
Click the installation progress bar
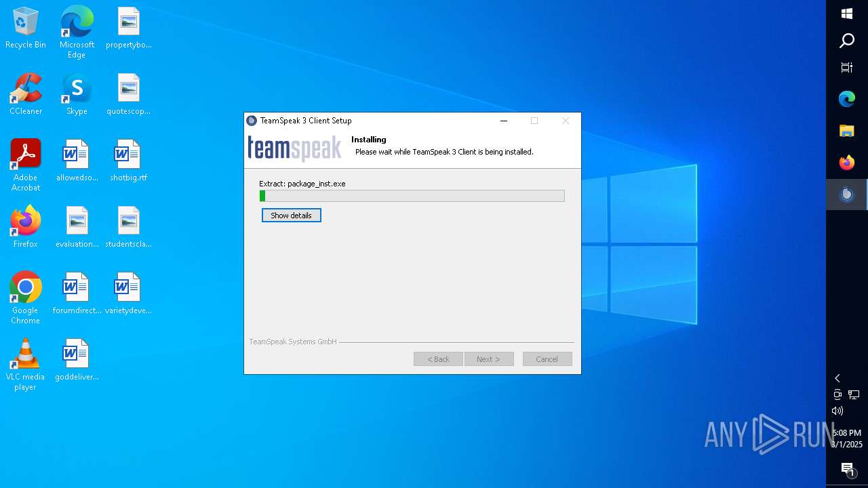pyautogui.click(x=412, y=196)
